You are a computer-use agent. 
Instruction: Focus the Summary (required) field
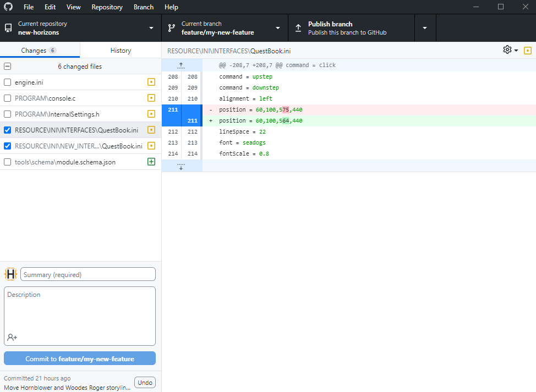tap(88, 274)
